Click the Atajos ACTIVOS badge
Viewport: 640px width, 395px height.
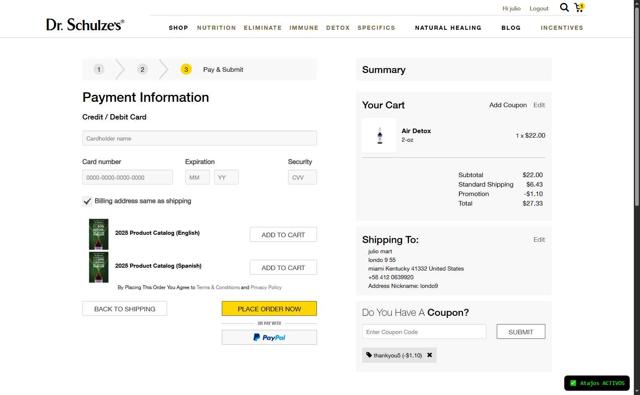[x=597, y=383]
